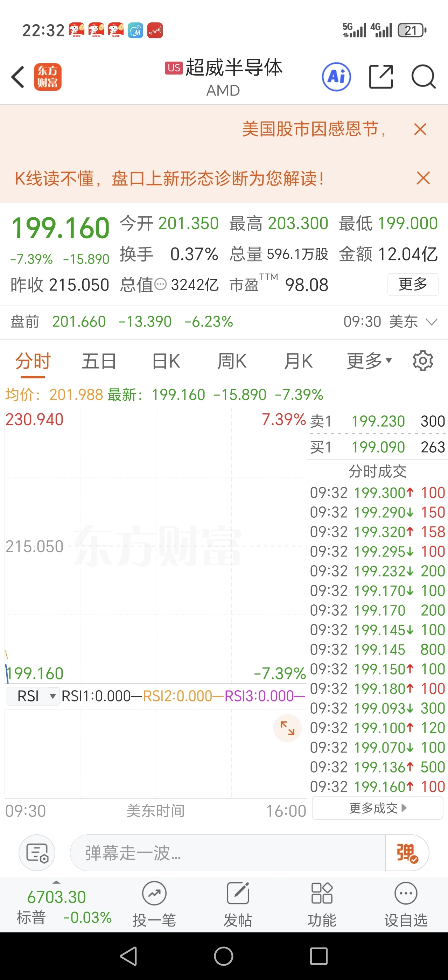The width and height of the screenshot is (448, 980).
Task: Focus the 弹幕走一波 input field
Action: tap(227, 853)
